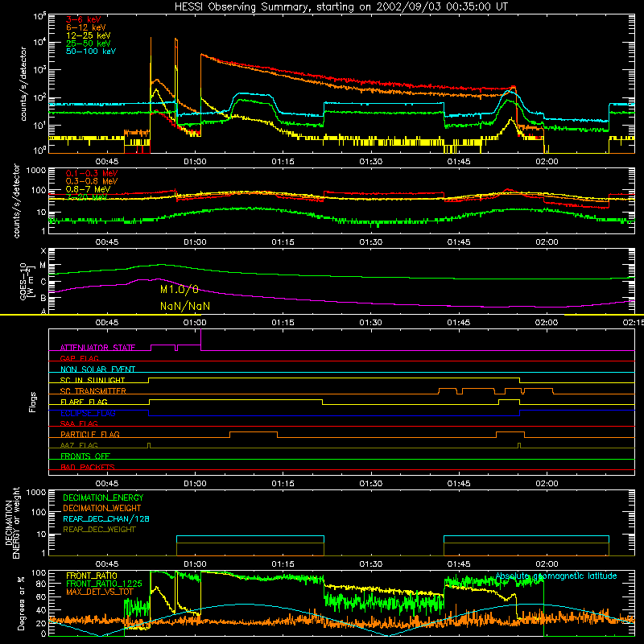Click the '0.1-0.3 MeV' legend label

click(x=92, y=174)
